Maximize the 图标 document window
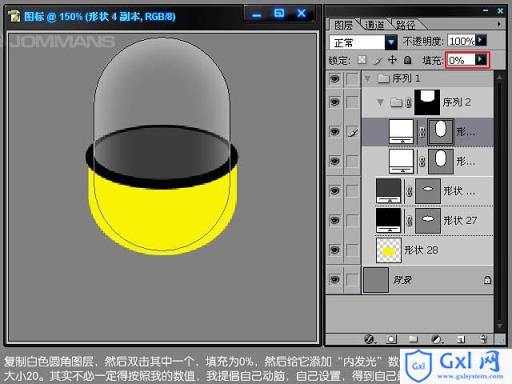512x384 pixels. (279, 13)
